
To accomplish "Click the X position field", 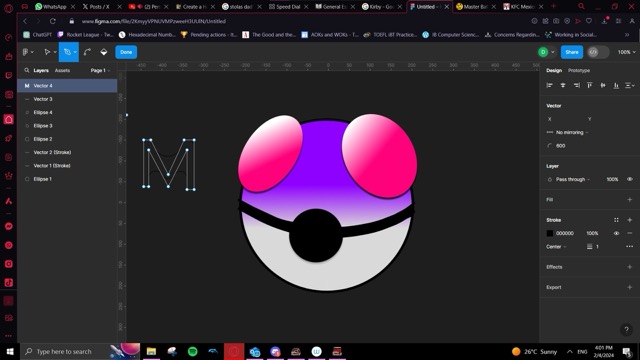I will click(x=565, y=119).
